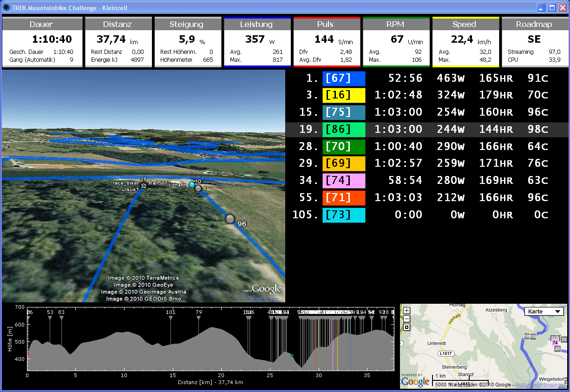Select the Speed panel header

click(465, 24)
